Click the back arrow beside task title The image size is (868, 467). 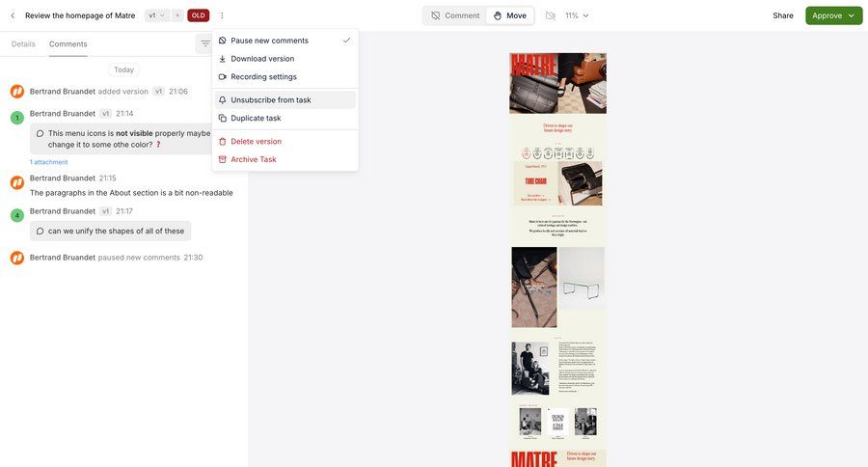pyautogui.click(x=13, y=15)
